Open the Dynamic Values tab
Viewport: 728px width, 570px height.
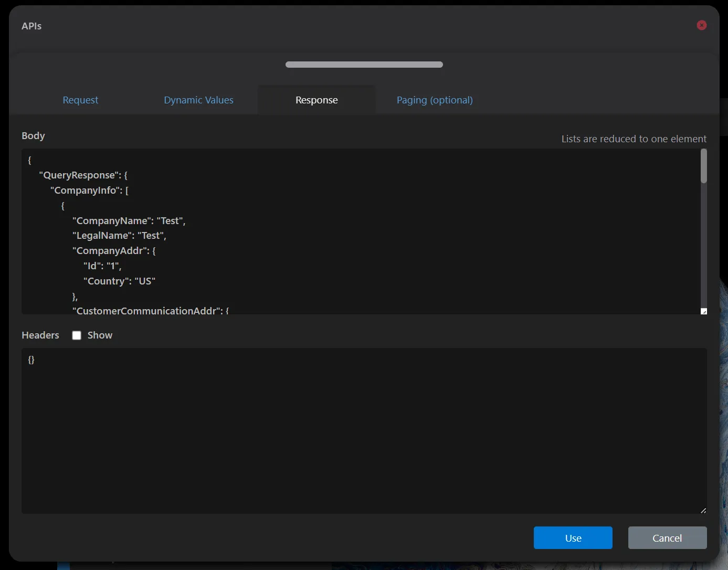[x=198, y=100]
